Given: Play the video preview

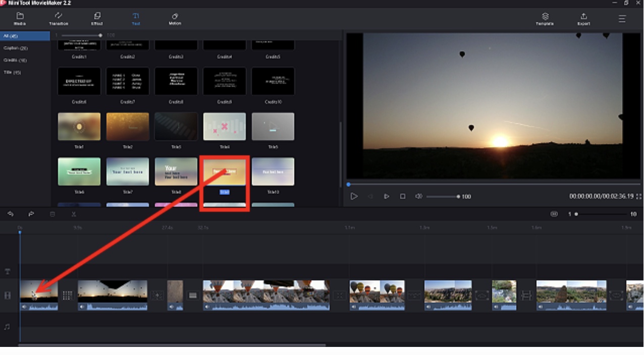Looking at the screenshot, I should point(354,196).
